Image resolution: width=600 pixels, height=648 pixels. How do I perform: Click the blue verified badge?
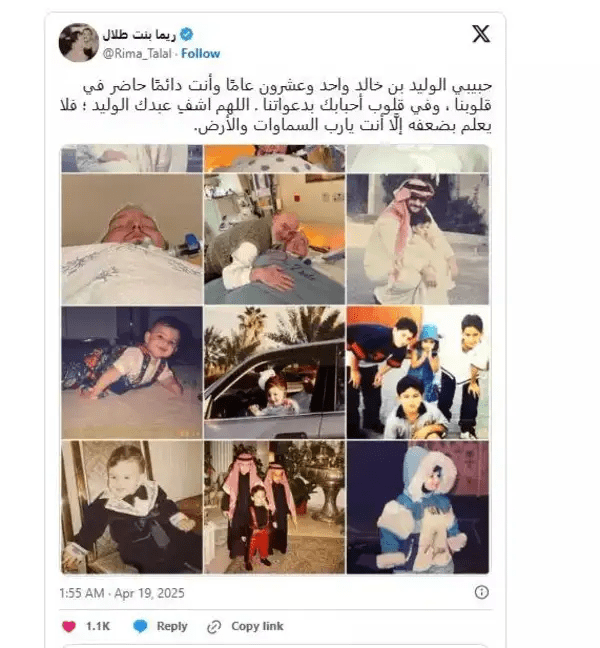pos(187,34)
